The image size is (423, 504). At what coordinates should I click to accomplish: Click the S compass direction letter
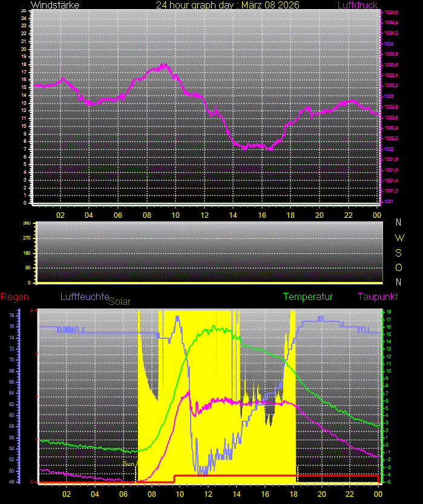coord(399,253)
